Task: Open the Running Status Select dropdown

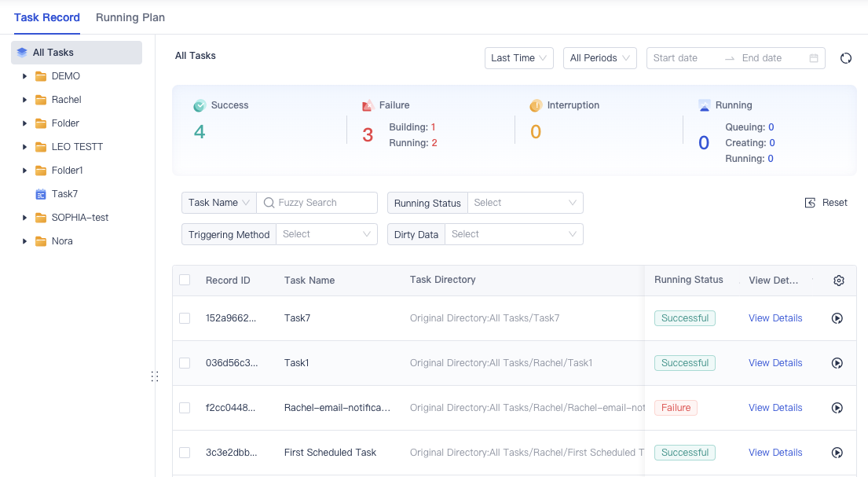Action: [x=525, y=203]
